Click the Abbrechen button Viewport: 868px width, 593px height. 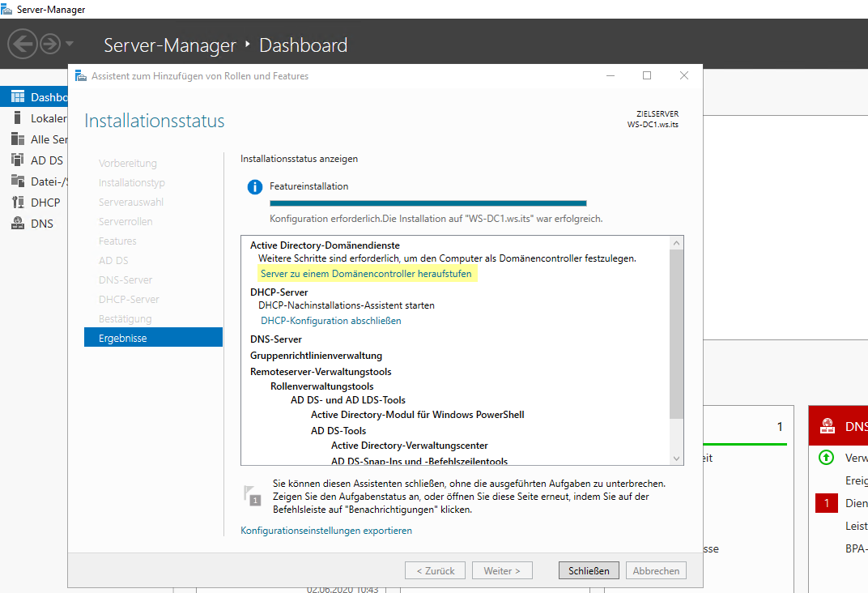[656, 570]
